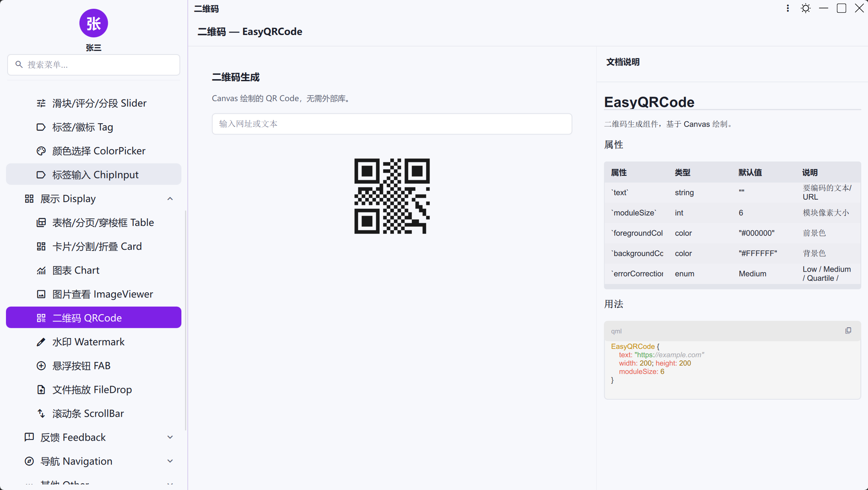This screenshot has height=490, width=868.
Task: Collapse the 展示 Display section chevron
Action: point(170,199)
